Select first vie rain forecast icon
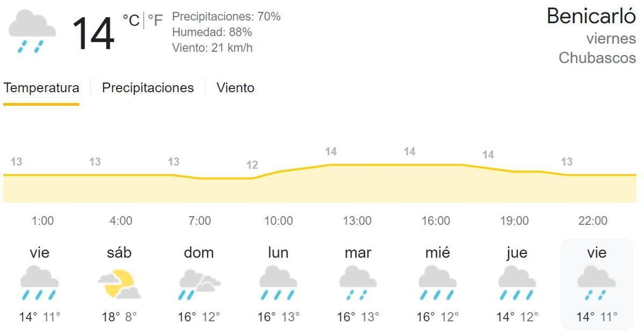Viewport: 644px width, 331px height. (x=39, y=283)
